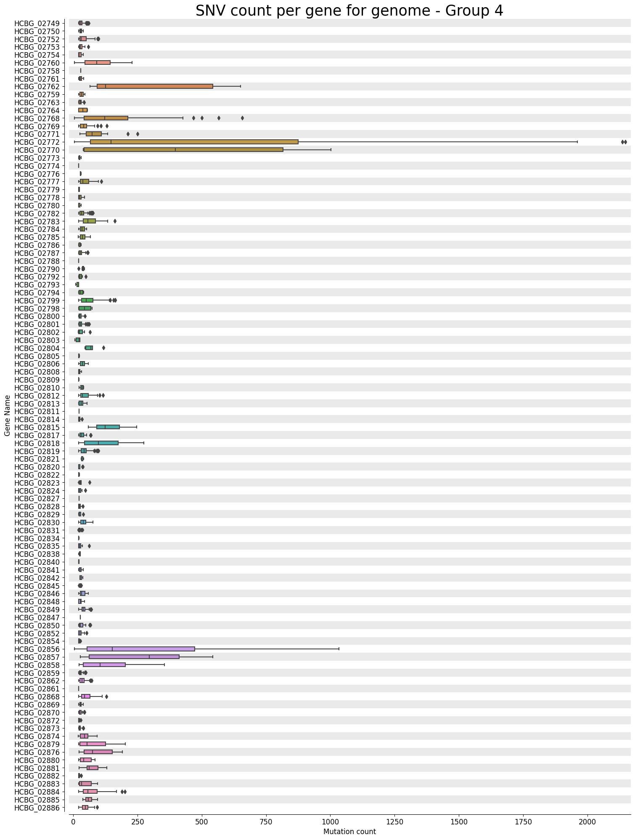Click the HCBG_02876 pink box
The image size is (635, 840).
click(x=98, y=752)
